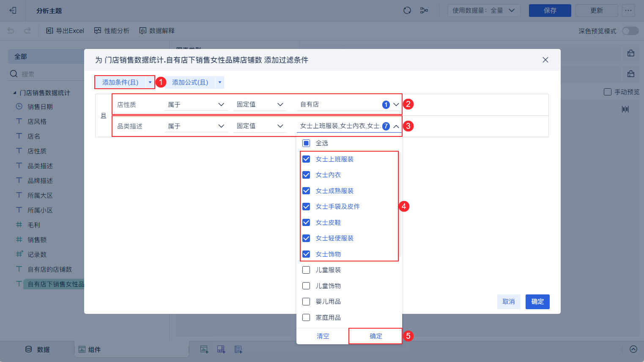Open 性能分析 from the toolbar
This screenshot has width=644, height=362.
coord(112,30)
